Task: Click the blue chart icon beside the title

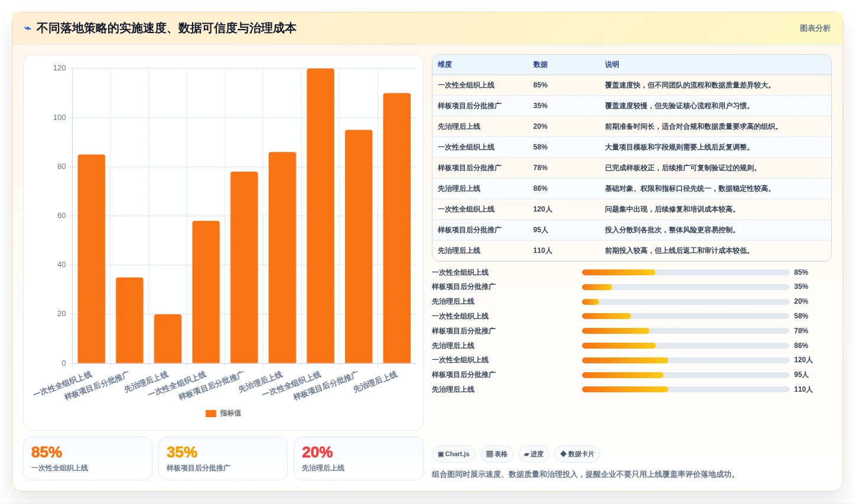Action: [x=27, y=28]
